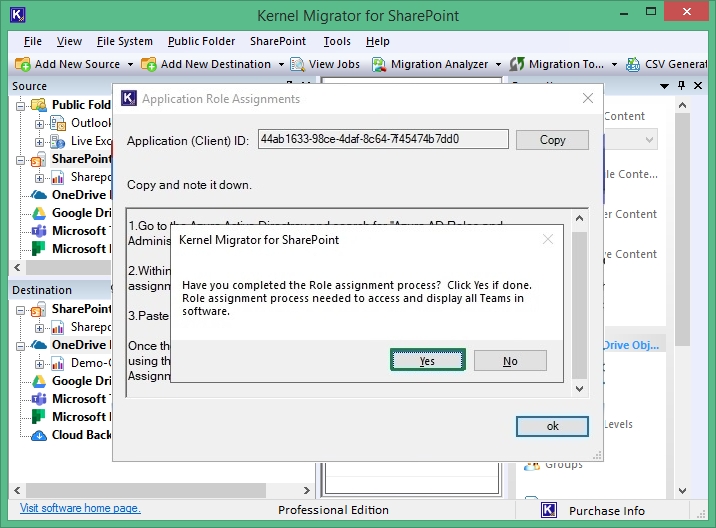This screenshot has height=528, width=716.
Task: Click the Add New Destination icon
Action: pos(148,64)
